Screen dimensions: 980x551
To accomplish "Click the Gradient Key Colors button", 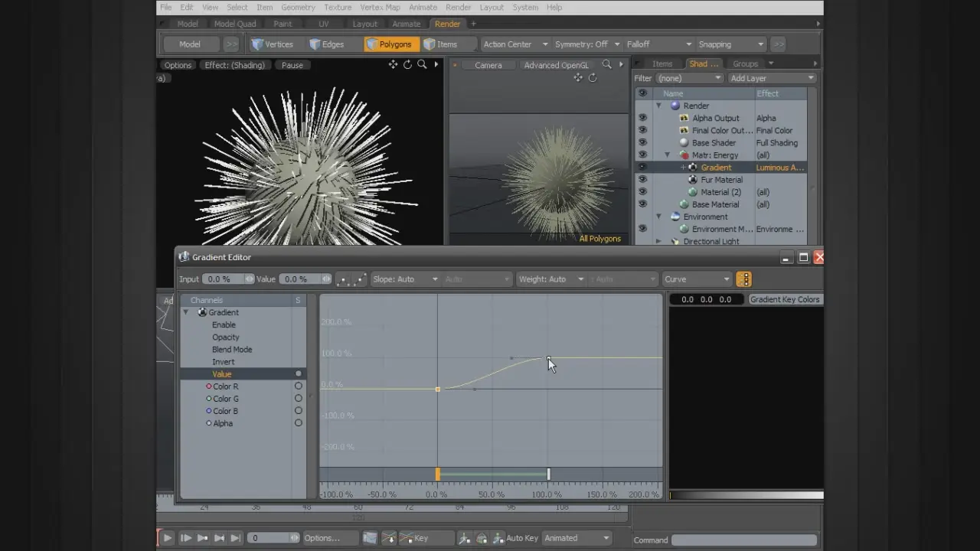I will pos(785,299).
